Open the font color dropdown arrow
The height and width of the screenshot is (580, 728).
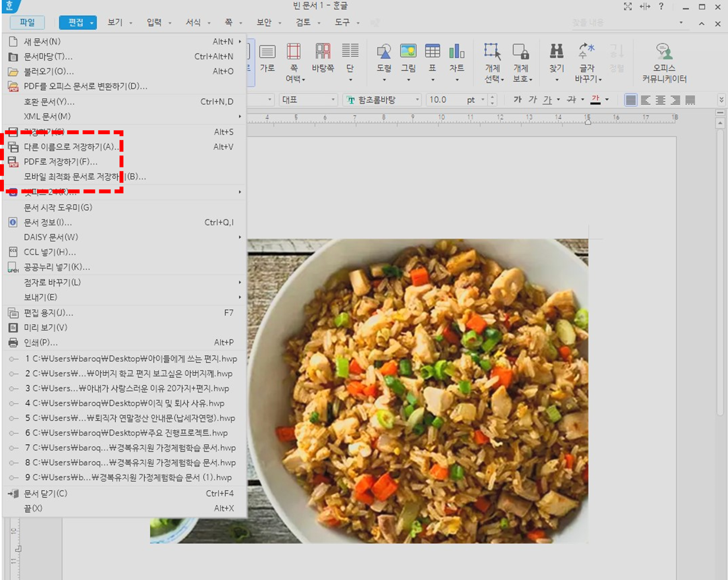[607, 100]
